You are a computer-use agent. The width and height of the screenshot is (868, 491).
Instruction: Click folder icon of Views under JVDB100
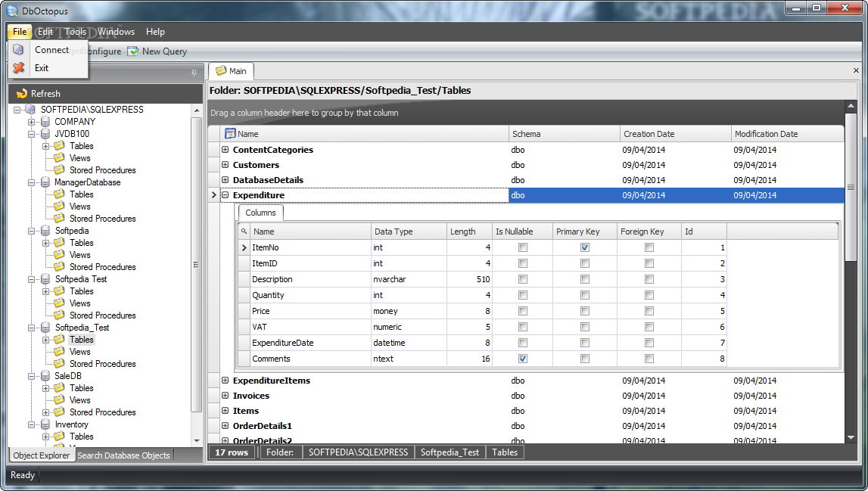click(x=59, y=158)
